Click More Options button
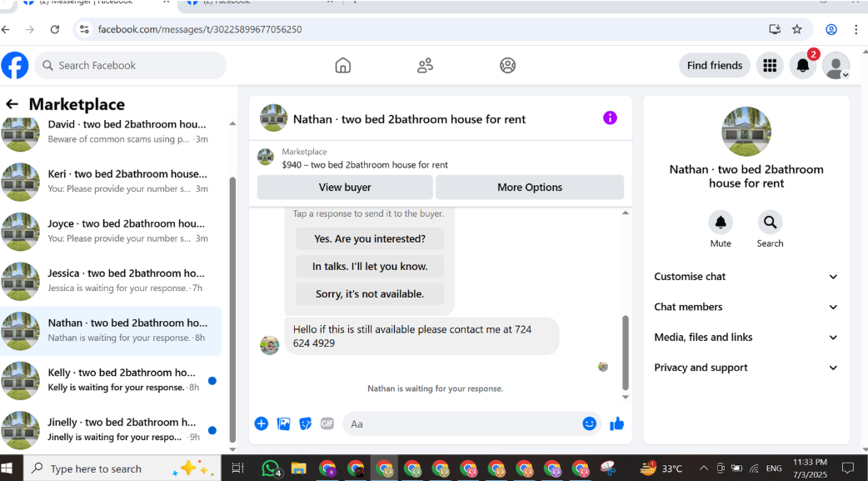The image size is (868, 481). click(530, 188)
